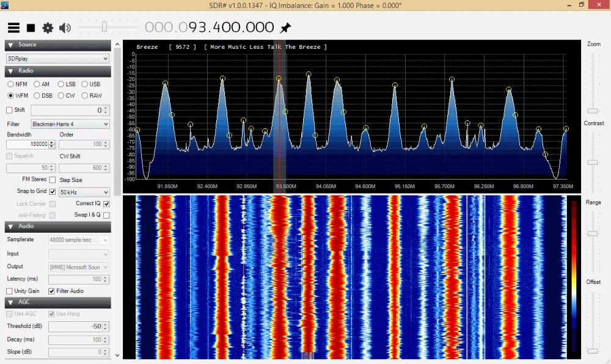Image resolution: width=611 pixels, height=364 pixels.
Task: Click the SDR# app icon in title bar
Action: pyautogui.click(x=4, y=5)
